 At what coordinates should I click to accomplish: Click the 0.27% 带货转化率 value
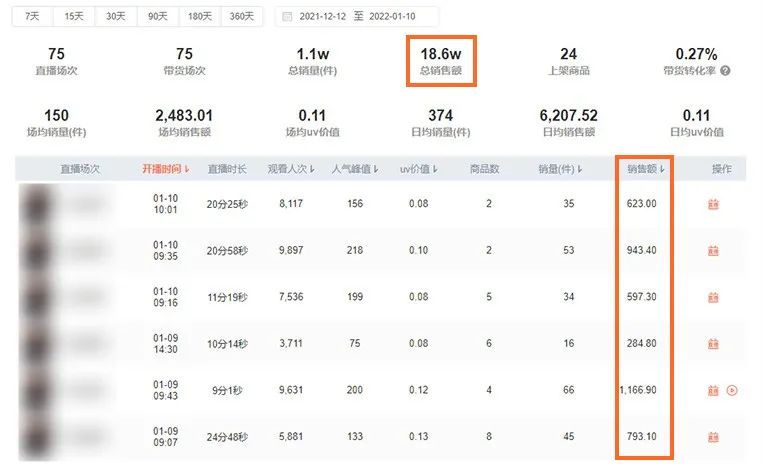[696, 54]
